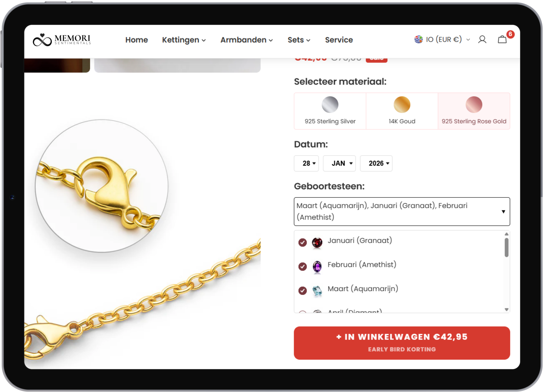544x392 pixels.
Task: Go to the Service page
Action: [339, 40]
